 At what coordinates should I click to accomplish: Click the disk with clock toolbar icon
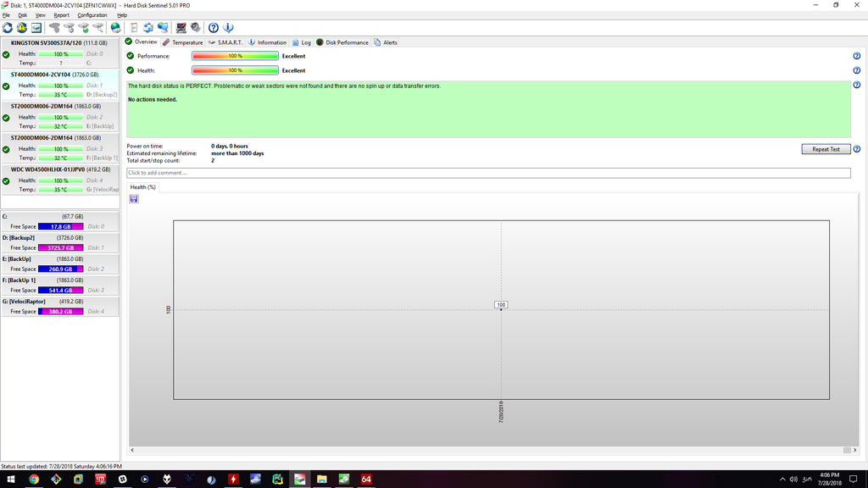(69, 28)
